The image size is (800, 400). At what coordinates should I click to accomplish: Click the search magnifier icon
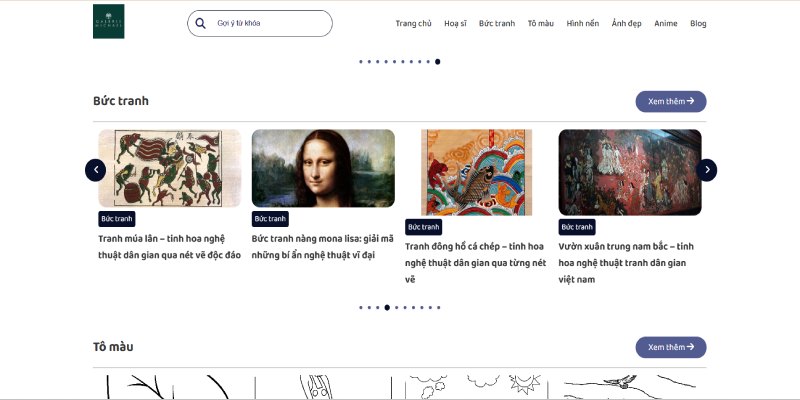(201, 23)
